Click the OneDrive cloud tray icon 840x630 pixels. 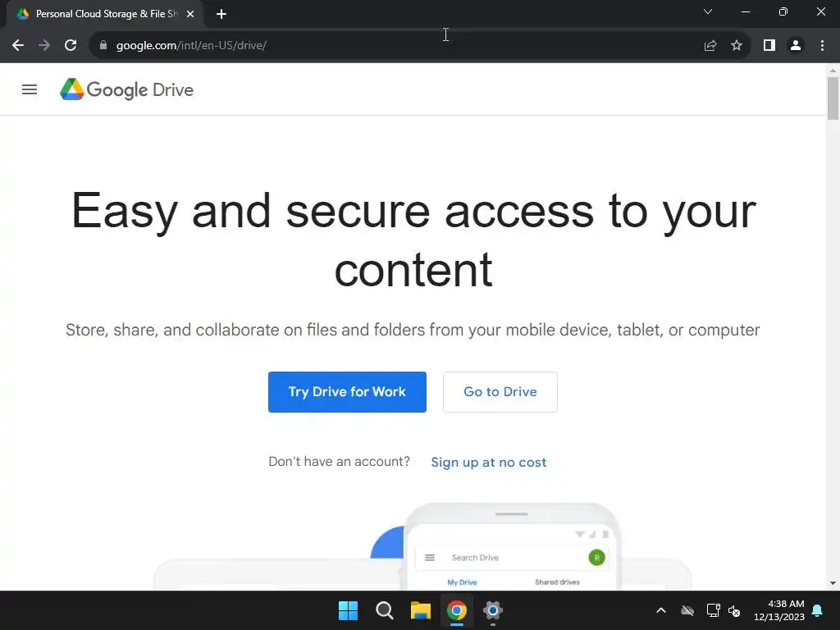coord(687,610)
